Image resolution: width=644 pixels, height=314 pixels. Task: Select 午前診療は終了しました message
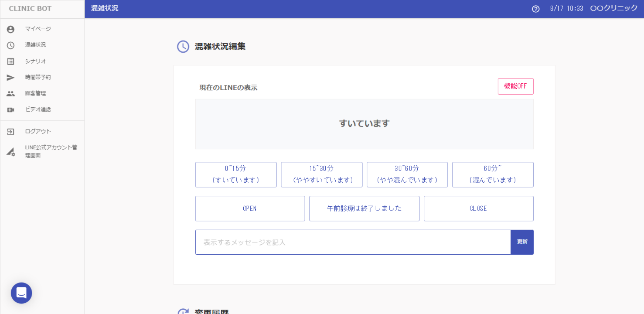tap(364, 208)
